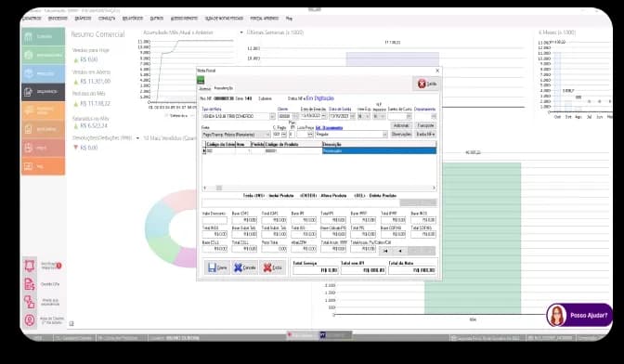Click the bottom orange sidebar tile
The height and width of the screenshot is (364, 624).
point(43,166)
